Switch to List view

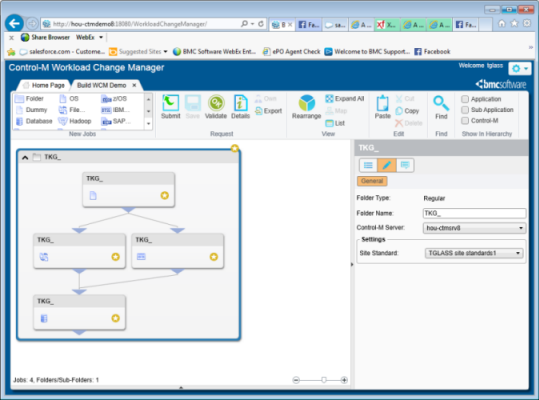tap(335, 123)
